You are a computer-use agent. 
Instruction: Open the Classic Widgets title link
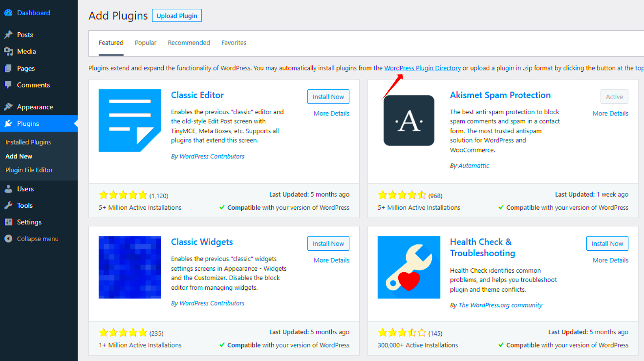tap(202, 242)
